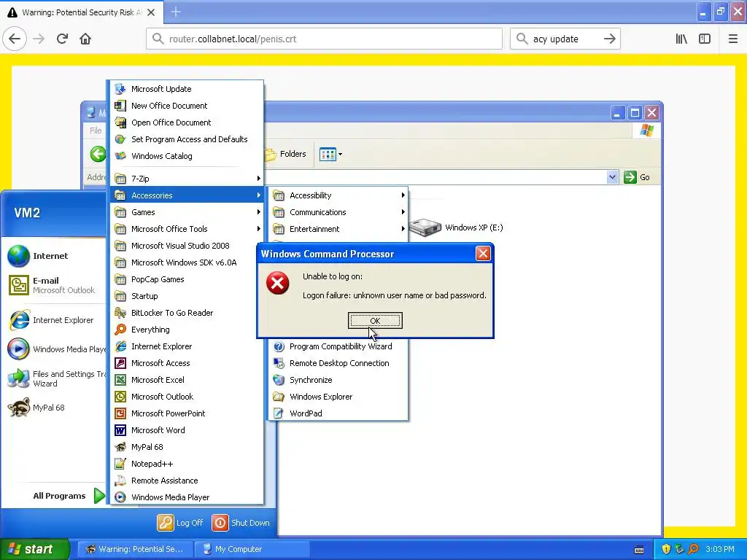The image size is (747, 560).
Task: Launch Windows Catalog
Action: (x=187, y=156)
